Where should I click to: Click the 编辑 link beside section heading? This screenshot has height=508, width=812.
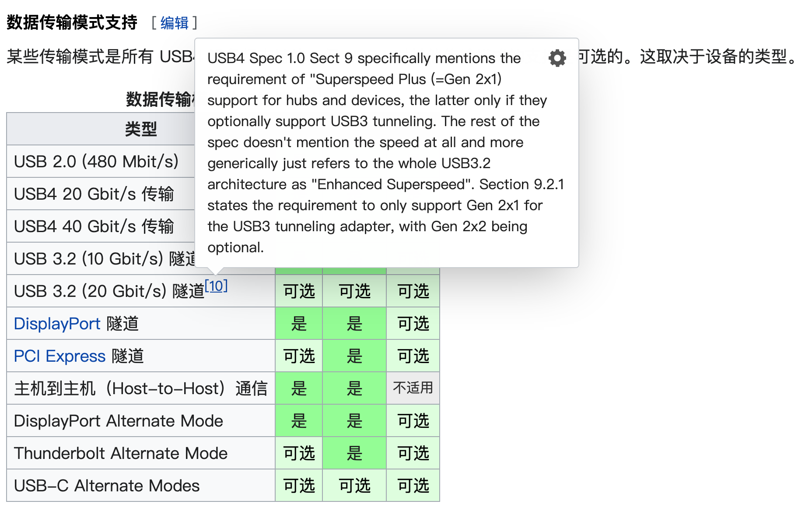click(x=174, y=23)
